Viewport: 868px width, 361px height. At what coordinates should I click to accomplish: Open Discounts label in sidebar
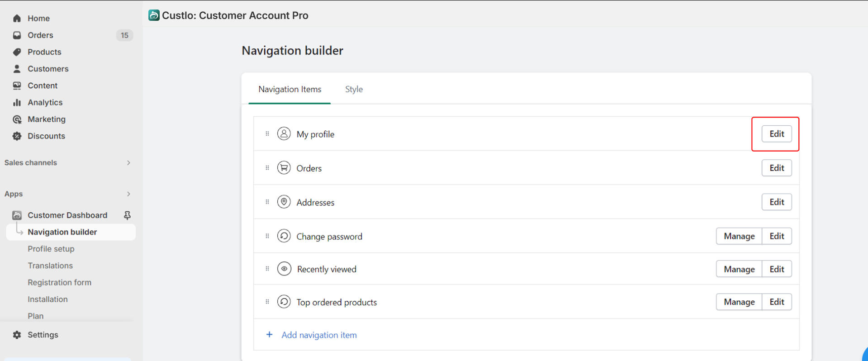coord(46,136)
